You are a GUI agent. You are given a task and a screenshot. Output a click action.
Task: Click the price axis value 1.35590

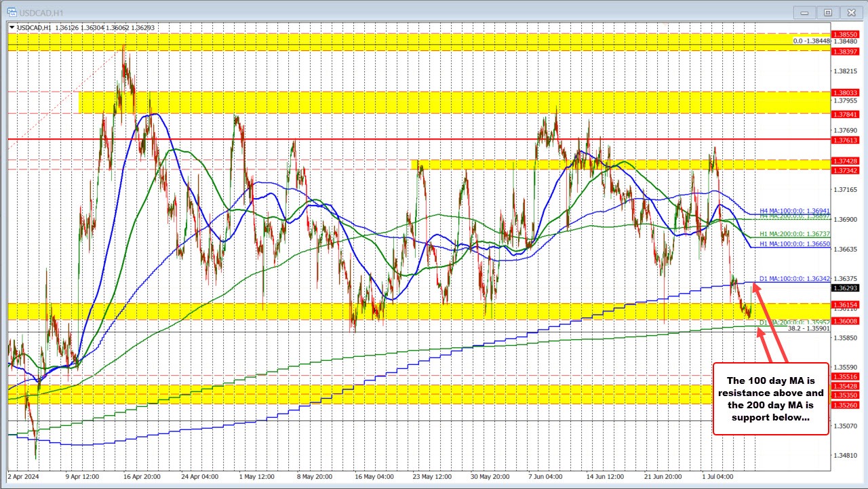(x=846, y=367)
